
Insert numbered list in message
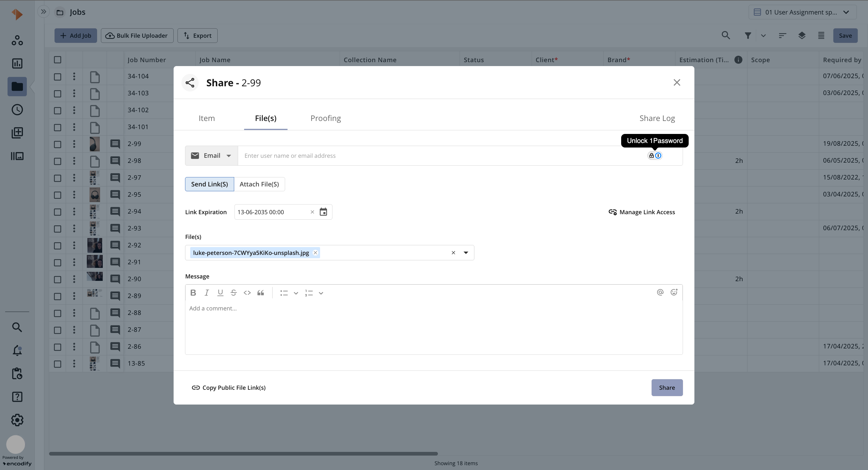point(309,293)
